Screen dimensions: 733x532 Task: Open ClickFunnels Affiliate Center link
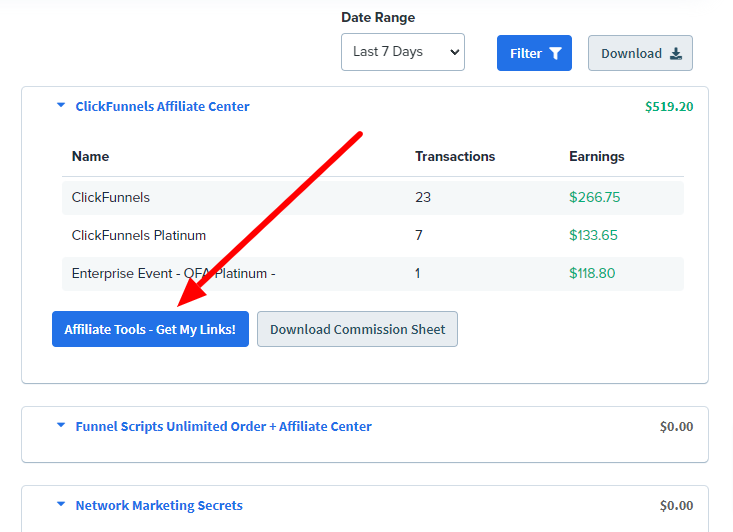[x=162, y=107]
